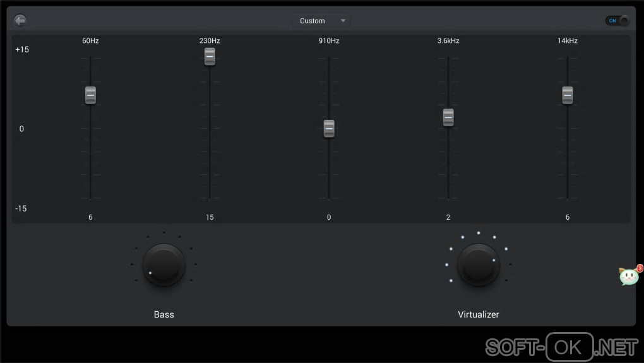Click the 3.6kHz slider handle
The height and width of the screenshot is (363, 644).
tap(448, 117)
